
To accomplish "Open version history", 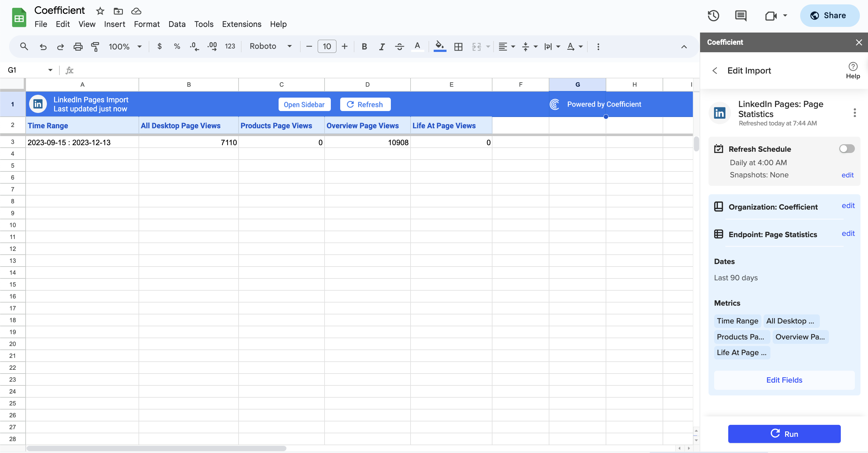I will point(713,16).
